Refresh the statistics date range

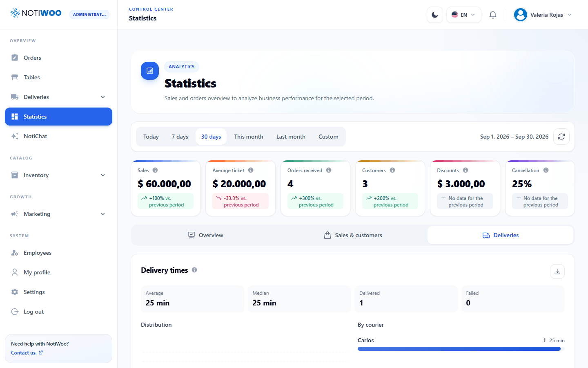click(561, 137)
